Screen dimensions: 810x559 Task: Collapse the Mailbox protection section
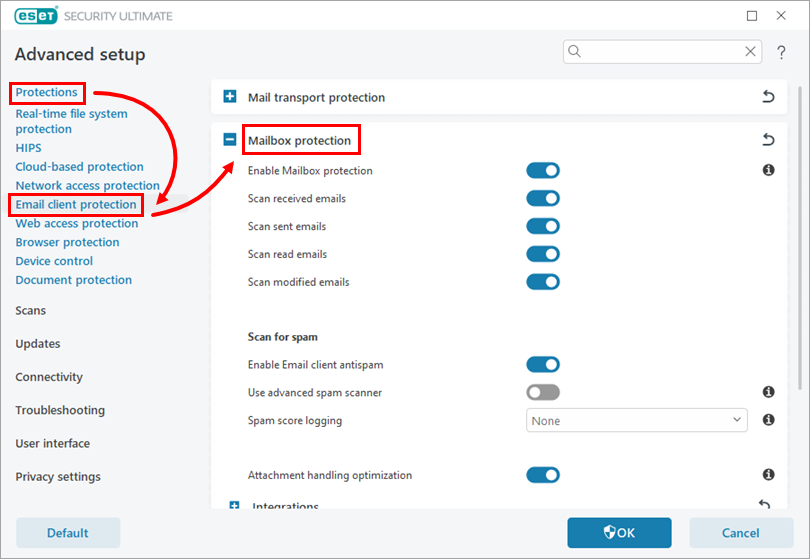(230, 140)
